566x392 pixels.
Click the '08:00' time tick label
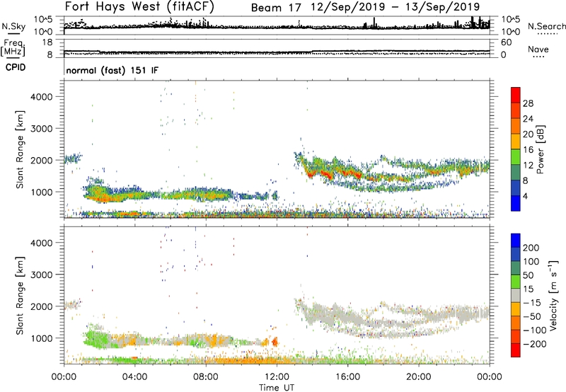pyautogui.click(x=206, y=377)
